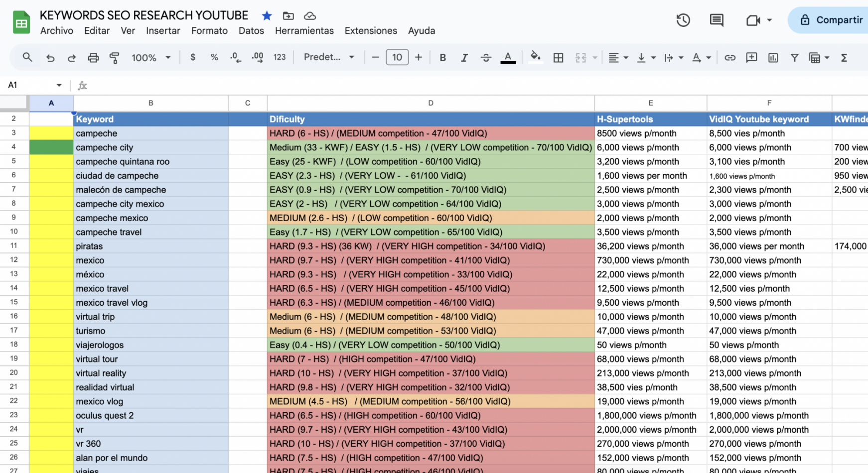Click the borders grid icon
Screen dimensions: 868x473
click(558, 58)
